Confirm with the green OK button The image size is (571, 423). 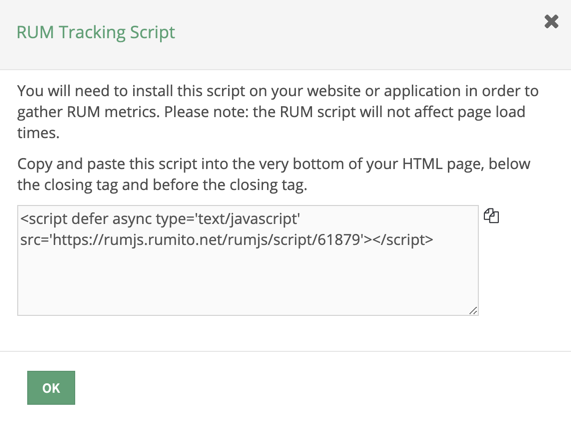[x=51, y=388]
